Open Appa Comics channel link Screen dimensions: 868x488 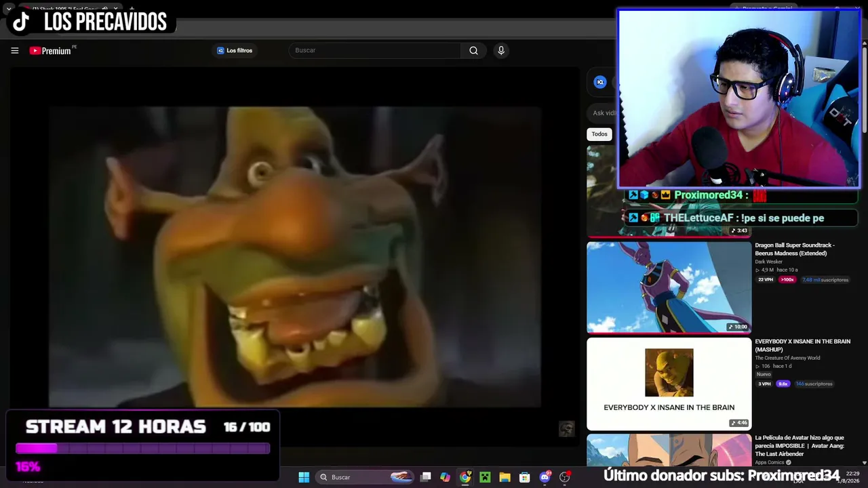pos(769,462)
